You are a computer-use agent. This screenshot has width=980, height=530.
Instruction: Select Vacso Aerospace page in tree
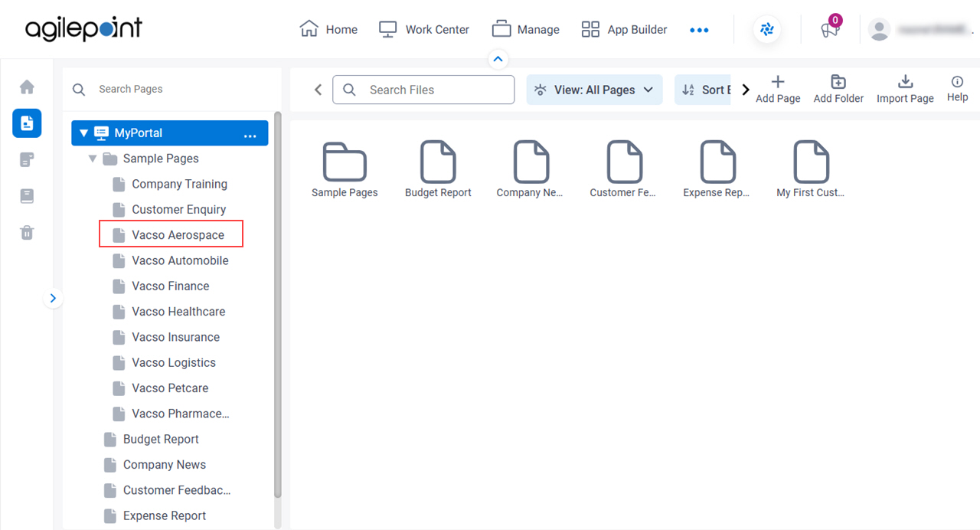[171, 234]
